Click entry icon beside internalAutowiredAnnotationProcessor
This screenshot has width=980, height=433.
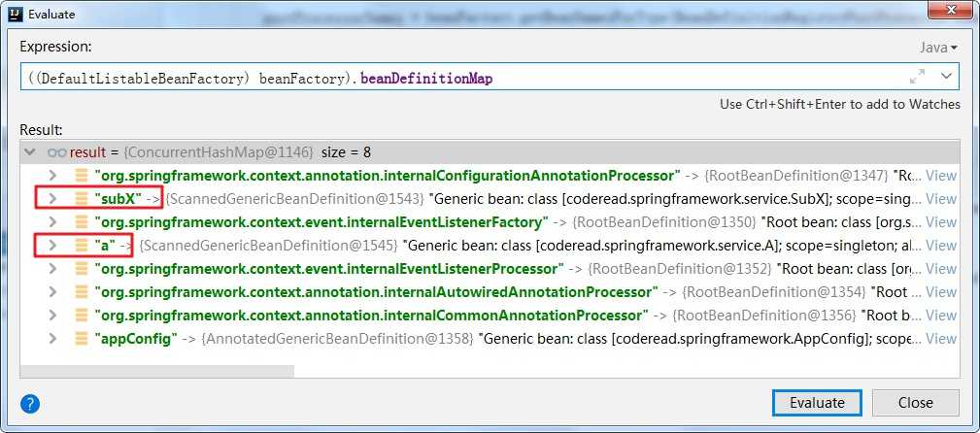click(82, 292)
